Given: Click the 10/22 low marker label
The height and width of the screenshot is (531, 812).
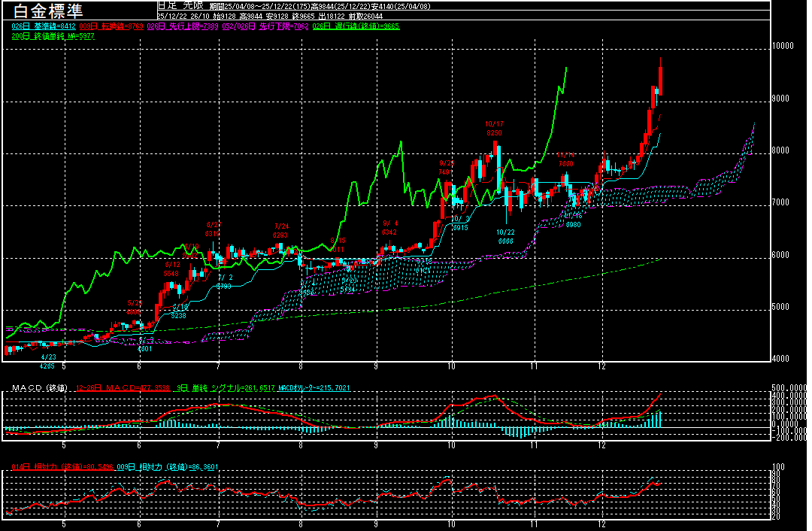Looking at the screenshot, I should coord(505,237).
